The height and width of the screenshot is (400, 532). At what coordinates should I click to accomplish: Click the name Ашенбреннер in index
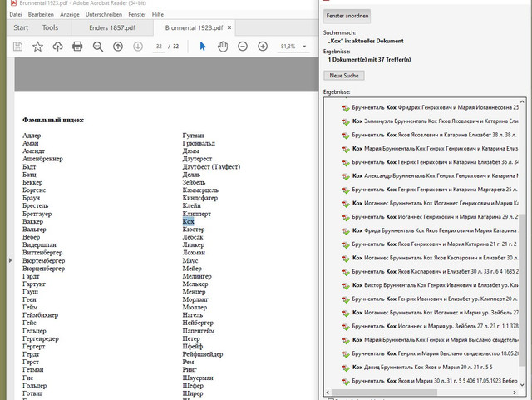pyautogui.click(x=42, y=159)
